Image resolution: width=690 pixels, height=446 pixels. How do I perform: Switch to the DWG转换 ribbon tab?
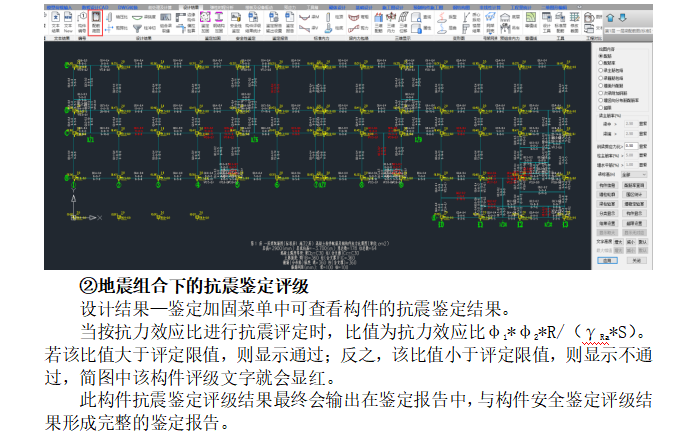pos(128,7)
